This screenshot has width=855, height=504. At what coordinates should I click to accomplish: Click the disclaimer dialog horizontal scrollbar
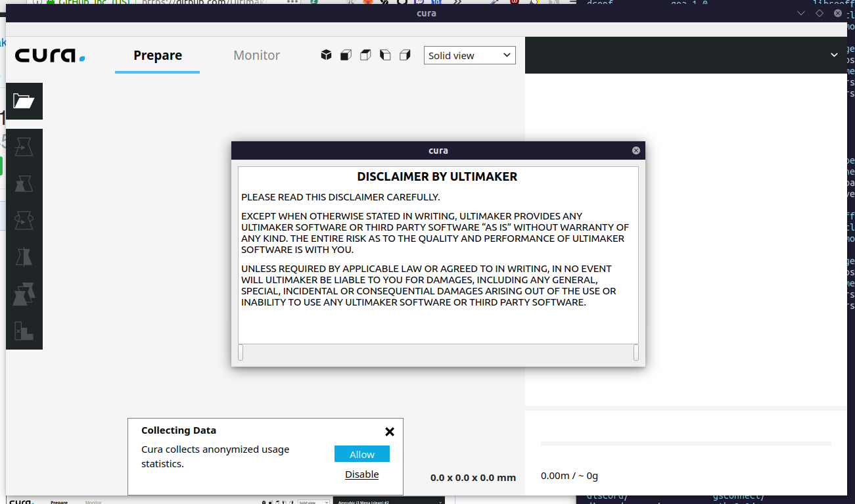[438, 353]
